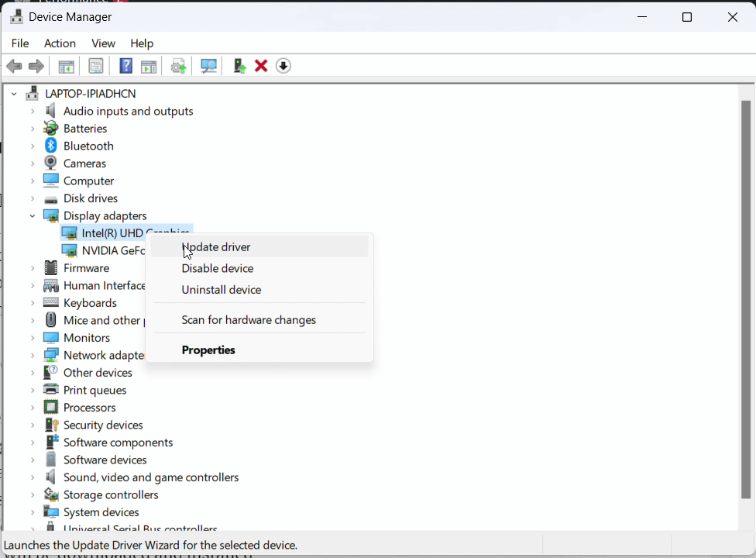This screenshot has height=558, width=756.
Task: Click the Bluetooth category icon
Action: pos(50,146)
